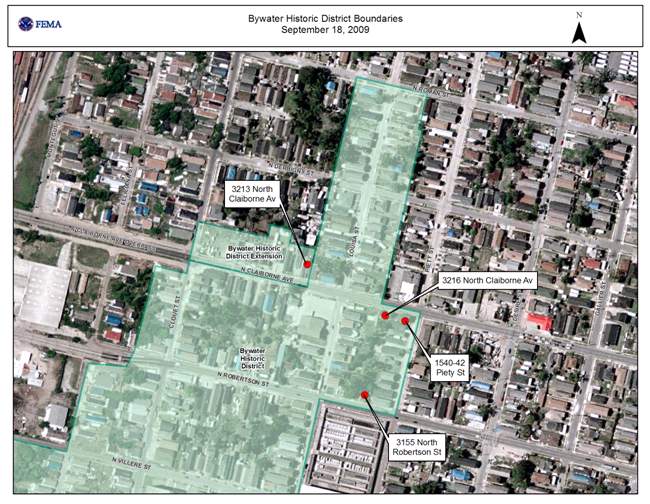Click the "N DERBIGNY ST" street label
The height and width of the screenshot is (504, 650).
tap(291, 168)
